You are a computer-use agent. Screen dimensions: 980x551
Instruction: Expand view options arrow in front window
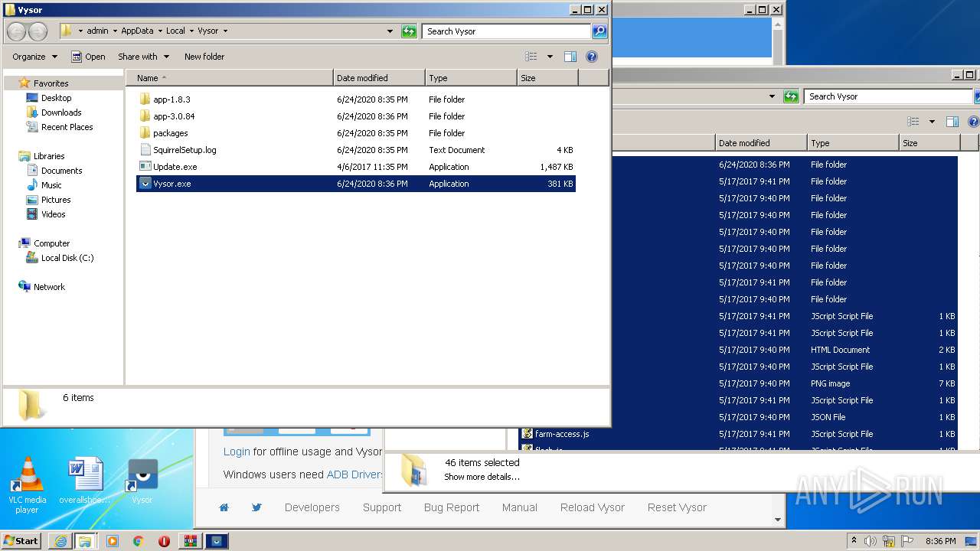pyautogui.click(x=550, y=57)
